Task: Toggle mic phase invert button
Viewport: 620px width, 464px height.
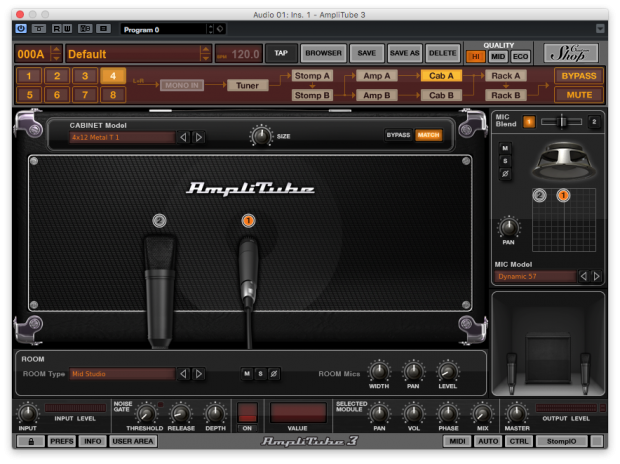Action: [x=505, y=173]
